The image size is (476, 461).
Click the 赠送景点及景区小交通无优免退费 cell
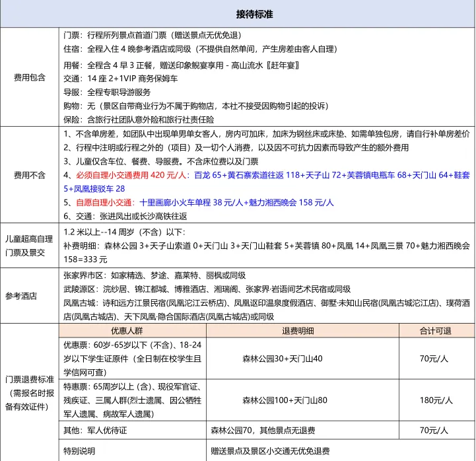tap(341, 450)
